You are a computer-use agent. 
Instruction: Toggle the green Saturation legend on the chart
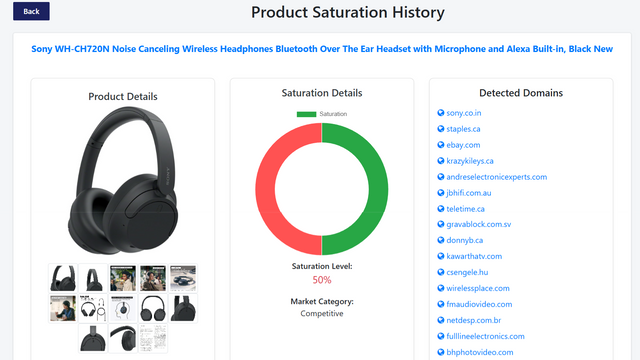(x=322, y=114)
